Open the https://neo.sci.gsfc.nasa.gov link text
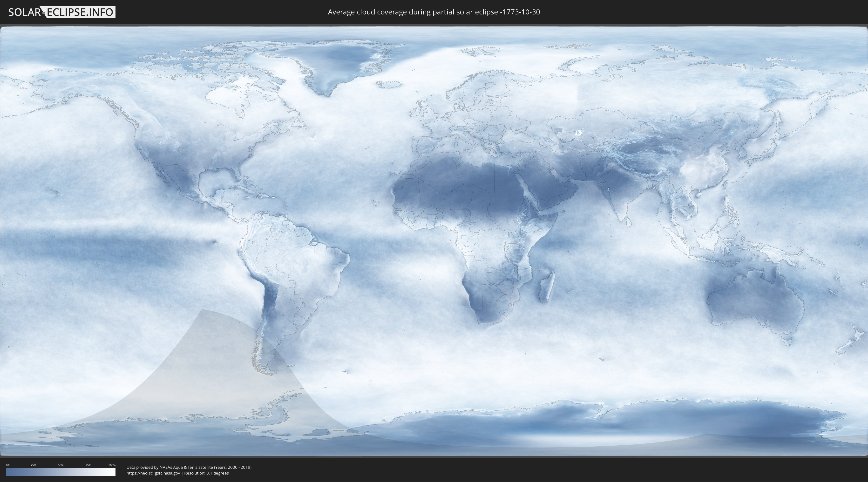Screen dimensions: 868x482 pyautogui.click(x=153, y=473)
